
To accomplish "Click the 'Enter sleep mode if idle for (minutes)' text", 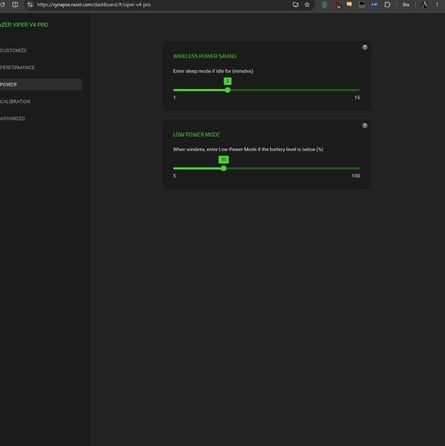I will tap(213, 71).
